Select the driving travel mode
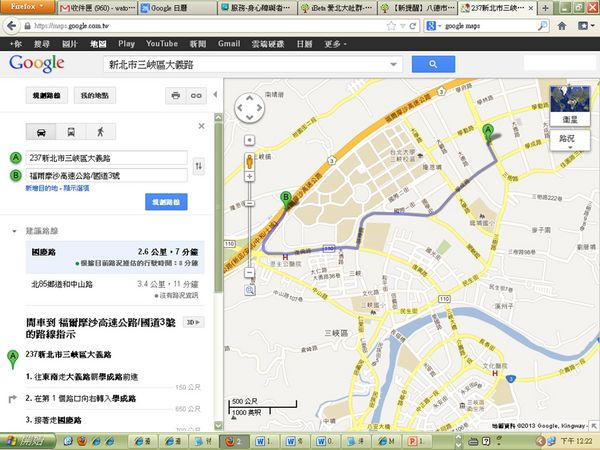The image size is (600, 450). click(41, 131)
